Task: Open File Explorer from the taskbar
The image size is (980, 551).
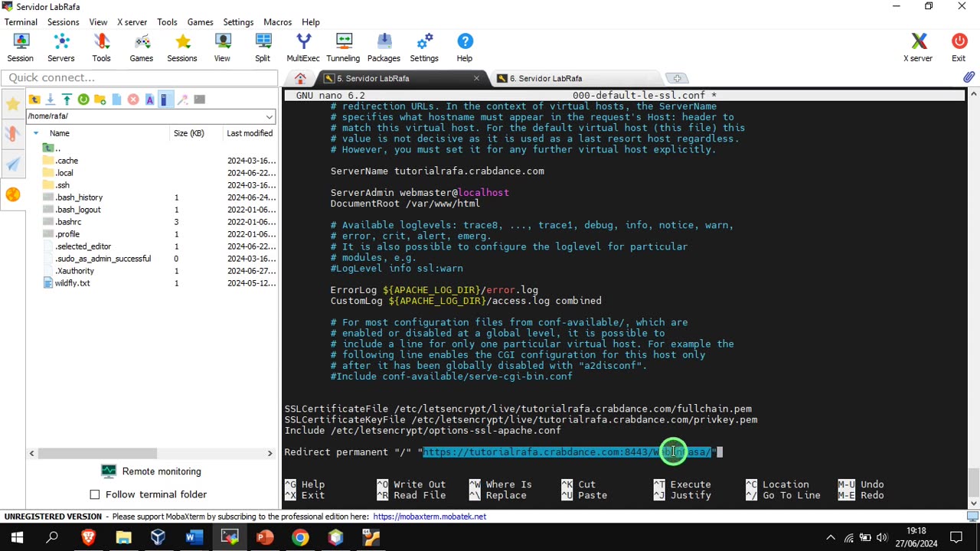Action: pyautogui.click(x=123, y=537)
